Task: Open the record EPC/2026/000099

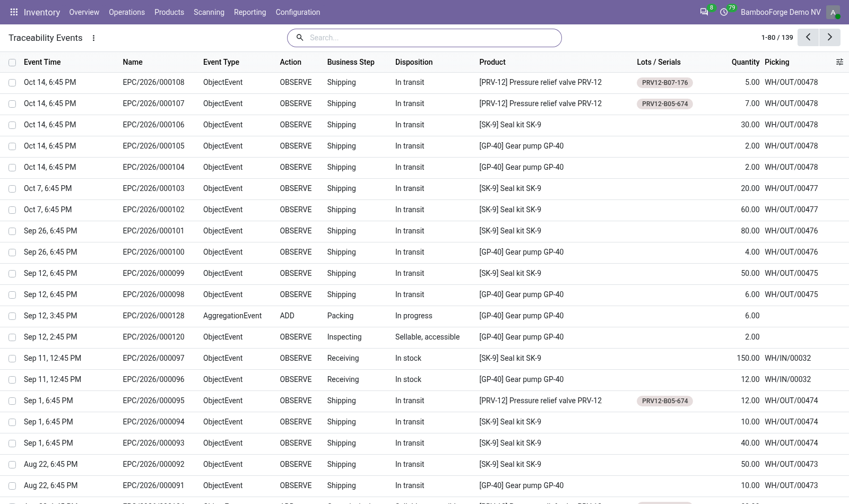Action: (x=153, y=273)
